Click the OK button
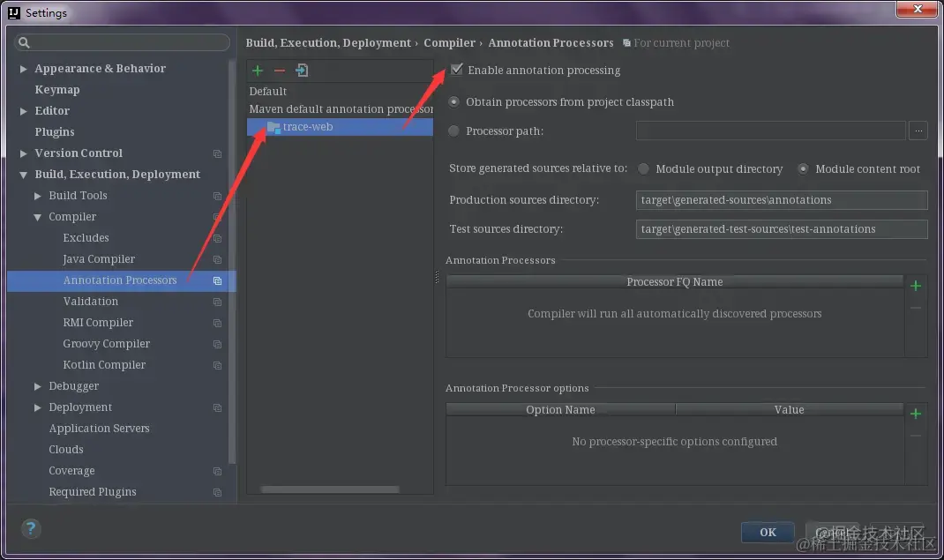The width and height of the screenshot is (944, 560). pyautogui.click(x=768, y=532)
